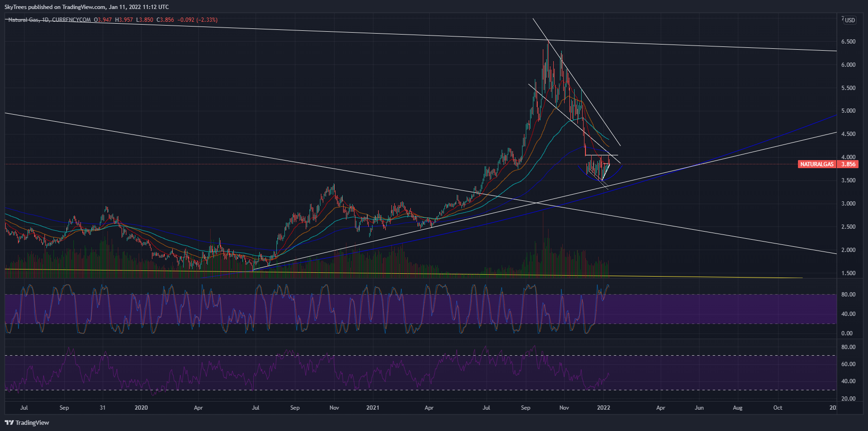Click the 40.00 level on the Stochastic pane axis
This screenshot has width=868, height=431.
point(848,314)
